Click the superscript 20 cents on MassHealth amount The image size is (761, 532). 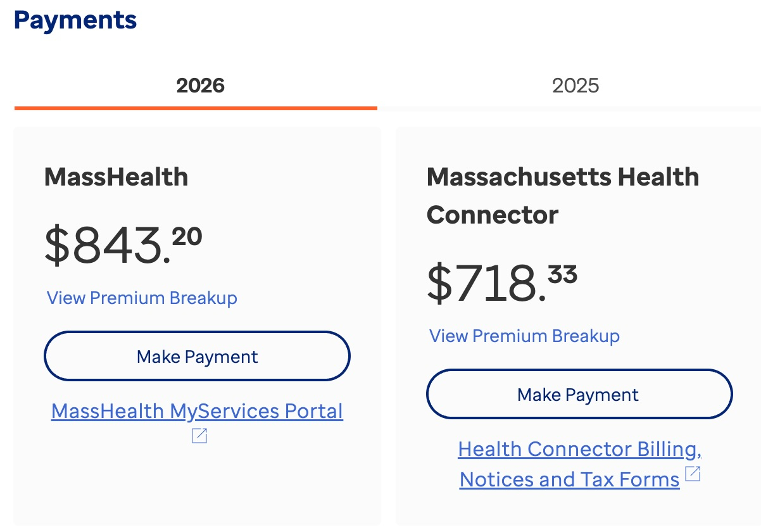tap(187, 236)
